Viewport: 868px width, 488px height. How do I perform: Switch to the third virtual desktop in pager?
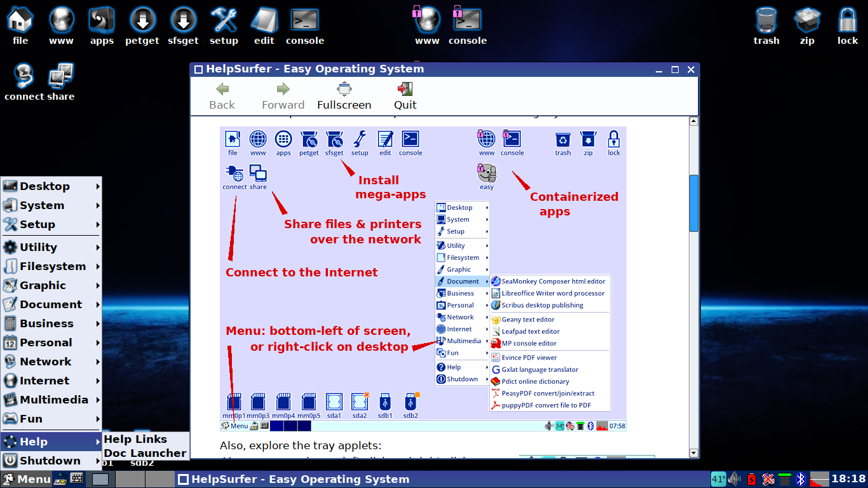click(159, 479)
